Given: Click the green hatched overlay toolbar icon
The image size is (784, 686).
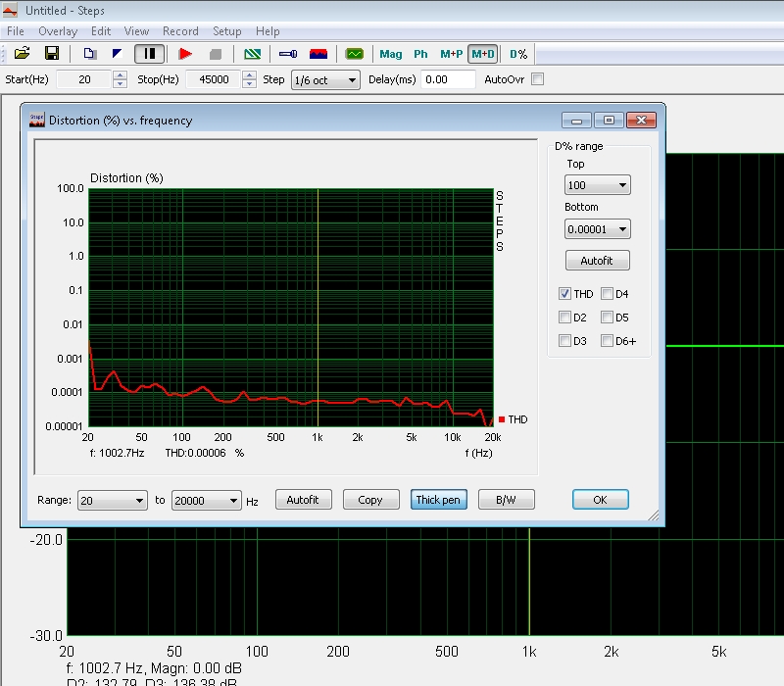Looking at the screenshot, I should point(253,54).
